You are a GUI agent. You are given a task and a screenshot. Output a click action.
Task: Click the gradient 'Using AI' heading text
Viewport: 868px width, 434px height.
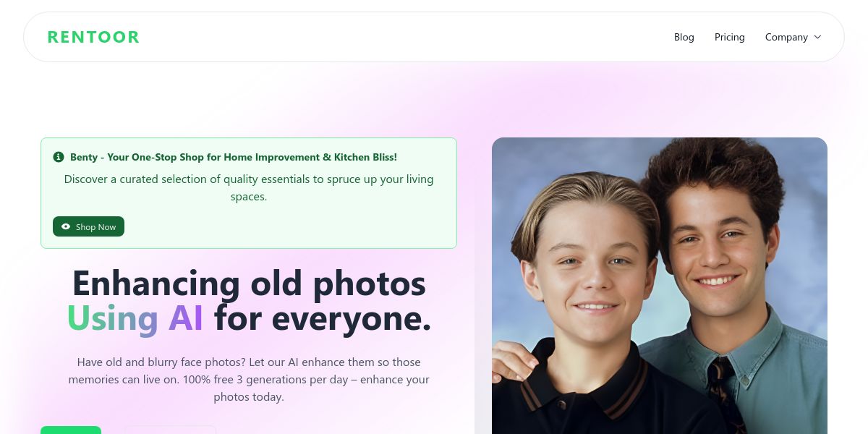(x=135, y=318)
